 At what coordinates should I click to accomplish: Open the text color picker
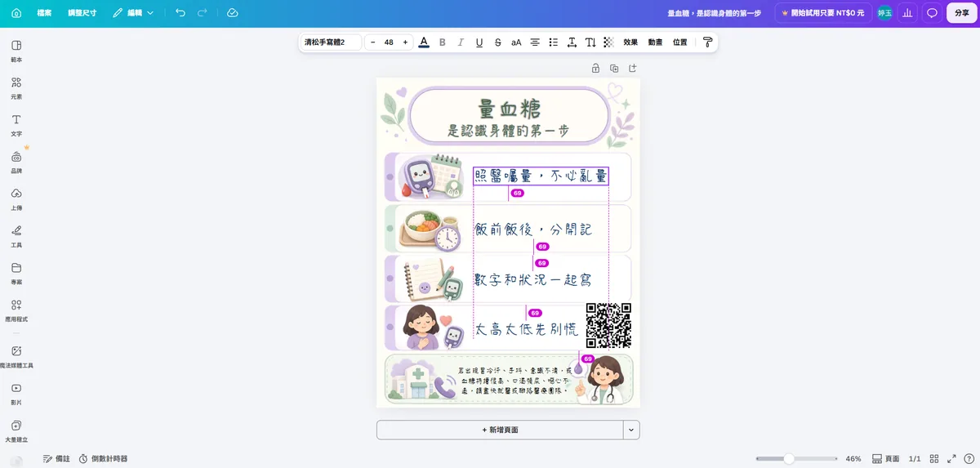(424, 42)
